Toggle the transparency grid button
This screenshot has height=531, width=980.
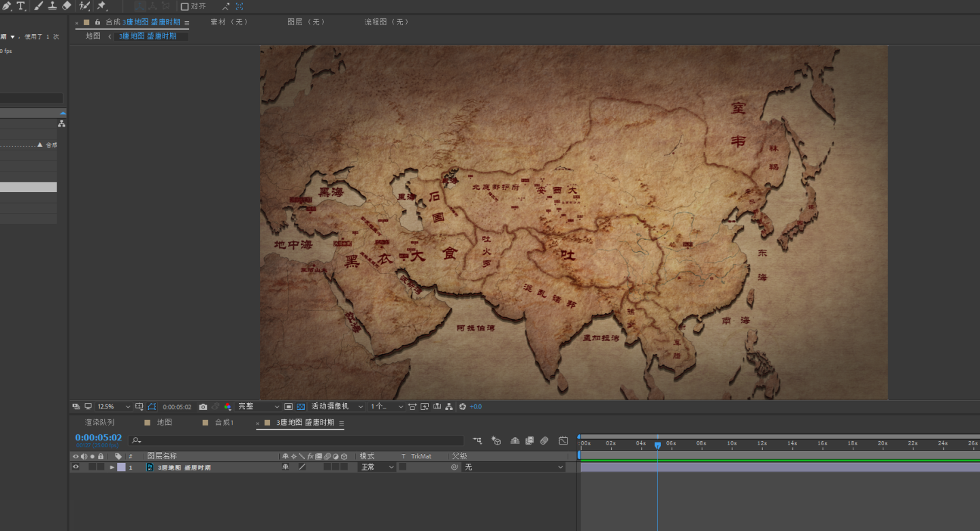[x=301, y=406]
